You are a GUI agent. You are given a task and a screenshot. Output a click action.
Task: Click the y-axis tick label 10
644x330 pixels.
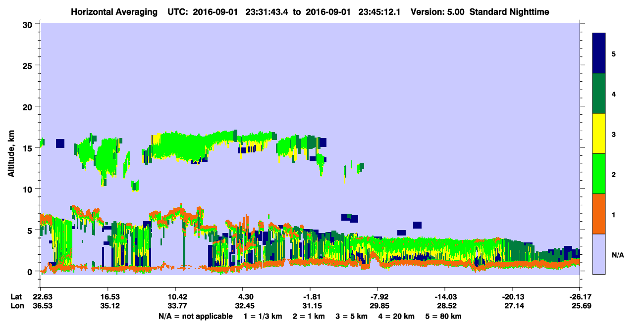tap(28, 189)
